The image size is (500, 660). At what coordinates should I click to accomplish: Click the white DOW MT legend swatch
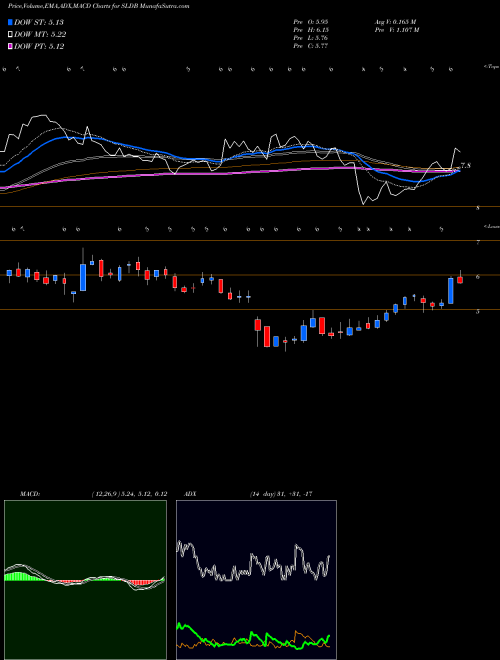click(11, 35)
